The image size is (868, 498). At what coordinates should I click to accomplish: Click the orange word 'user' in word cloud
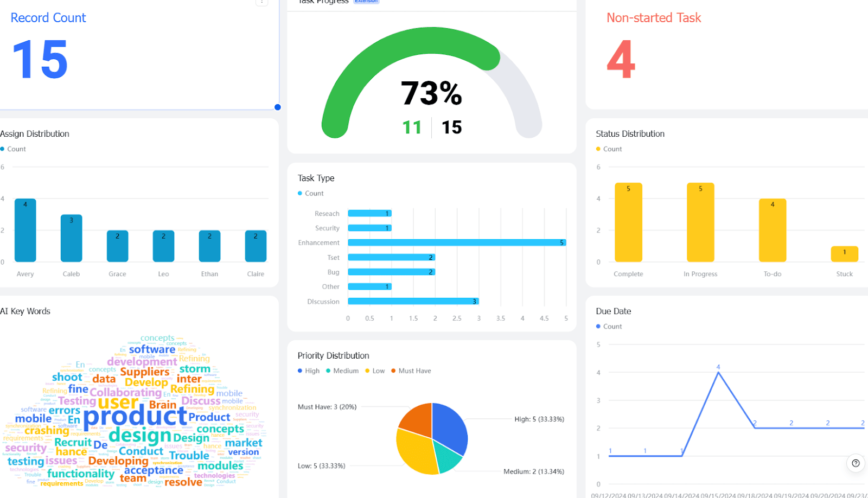118,403
